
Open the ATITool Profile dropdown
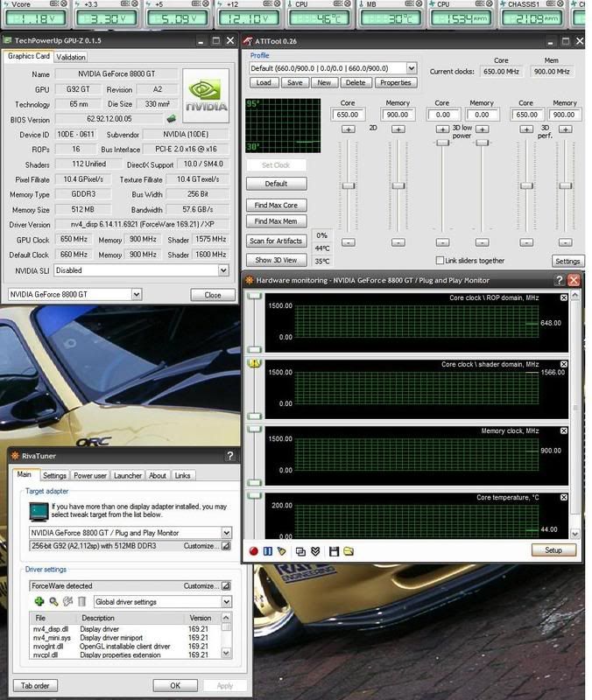(411, 68)
